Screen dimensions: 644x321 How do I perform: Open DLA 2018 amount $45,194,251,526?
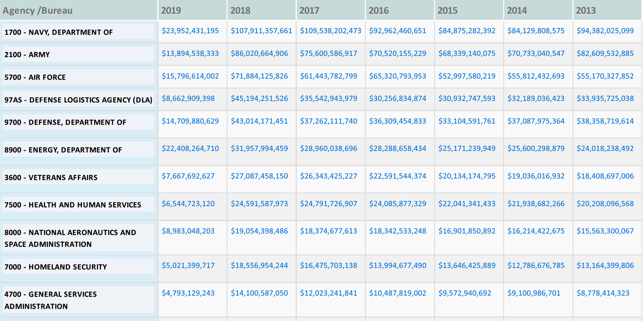259,98
